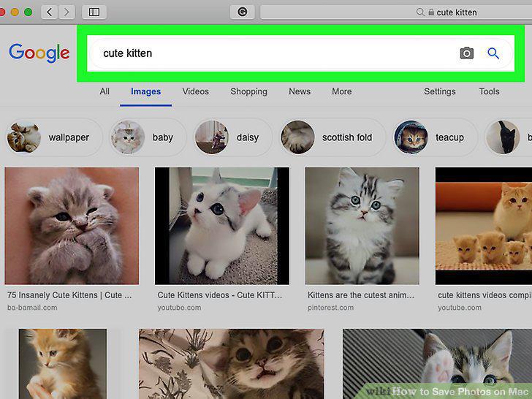Click Safari's forward arrow button
532x399 pixels.
click(66, 12)
